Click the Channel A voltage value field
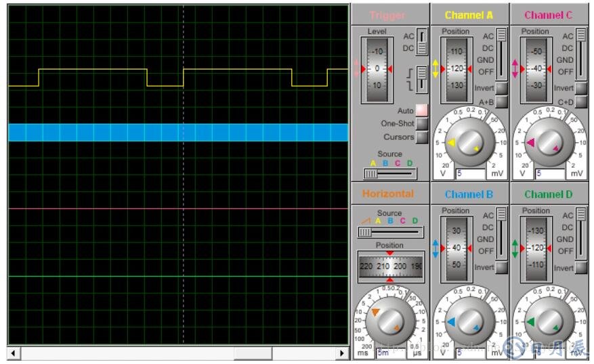The height and width of the screenshot is (364, 594). tap(470, 174)
